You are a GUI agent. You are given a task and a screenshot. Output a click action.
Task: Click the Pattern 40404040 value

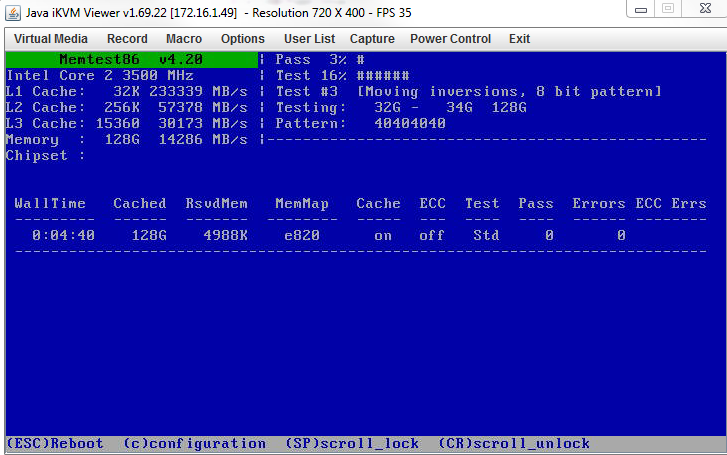tap(409, 123)
